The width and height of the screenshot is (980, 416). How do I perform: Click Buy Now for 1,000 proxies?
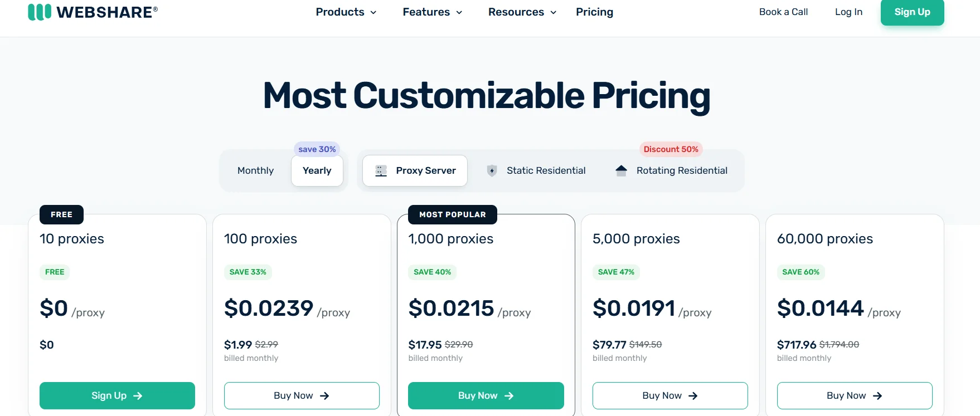click(486, 395)
